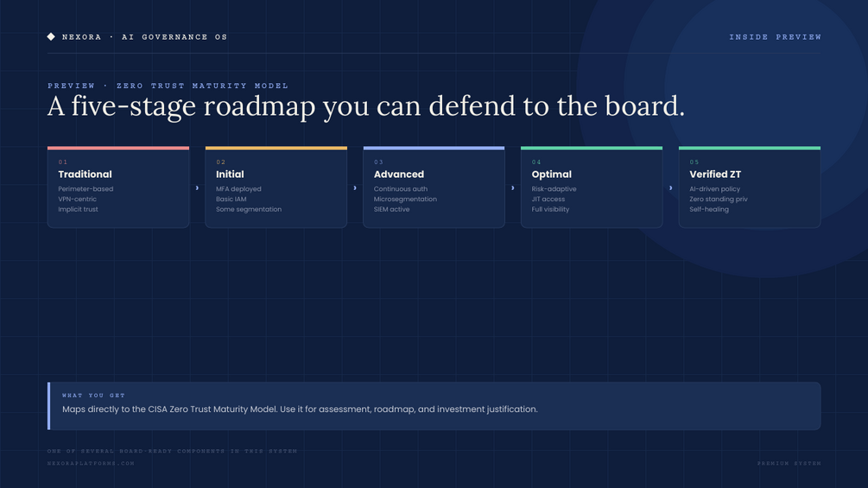Click the PREMIUM SYSTEM footer label
The image size is (868, 488).
click(789, 463)
